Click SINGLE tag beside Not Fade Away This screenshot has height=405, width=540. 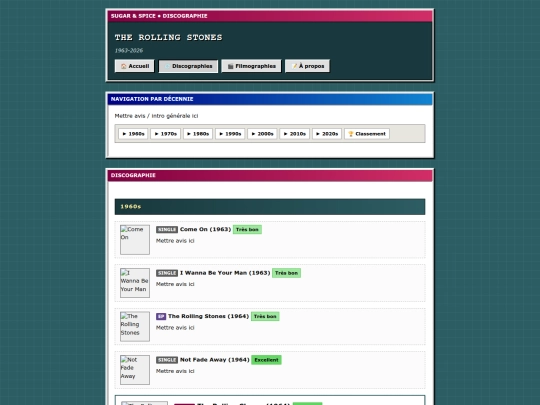pos(167,360)
